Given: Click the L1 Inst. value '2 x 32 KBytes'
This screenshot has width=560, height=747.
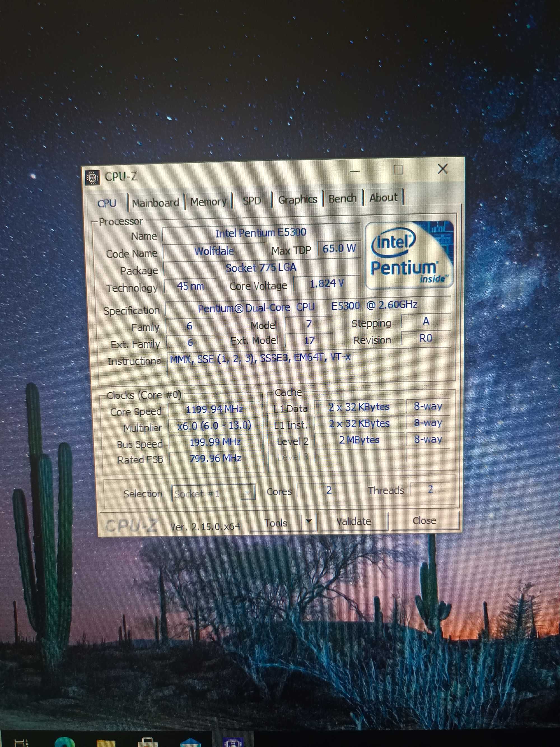Looking at the screenshot, I should (x=359, y=423).
